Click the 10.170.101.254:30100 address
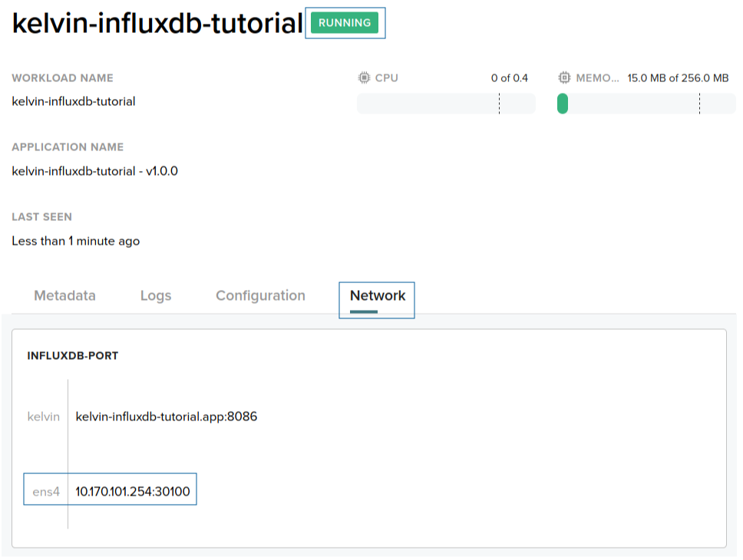This screenshot has height=560, width=743. pos(133,492)
